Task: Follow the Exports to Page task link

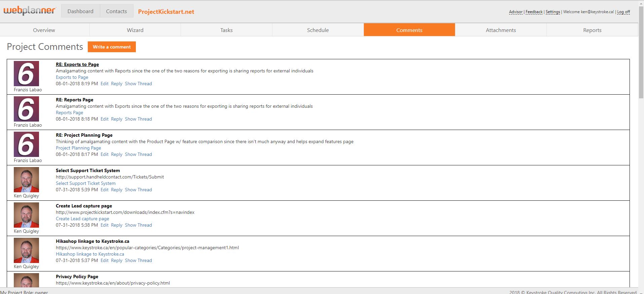Action: pos(72,77)
